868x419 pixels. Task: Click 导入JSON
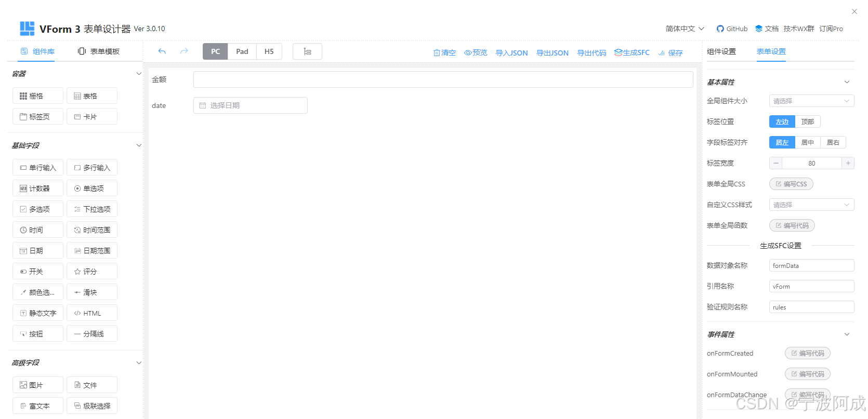tap(511, 52)
